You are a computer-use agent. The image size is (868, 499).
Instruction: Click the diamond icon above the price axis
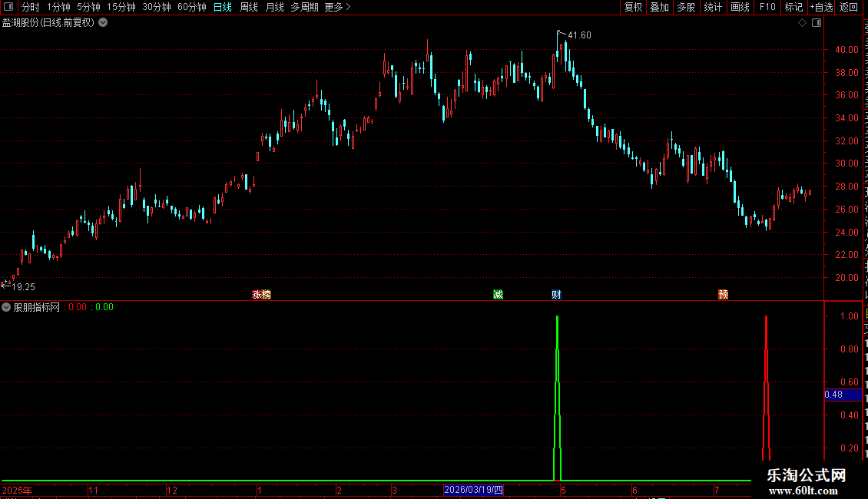802,23
